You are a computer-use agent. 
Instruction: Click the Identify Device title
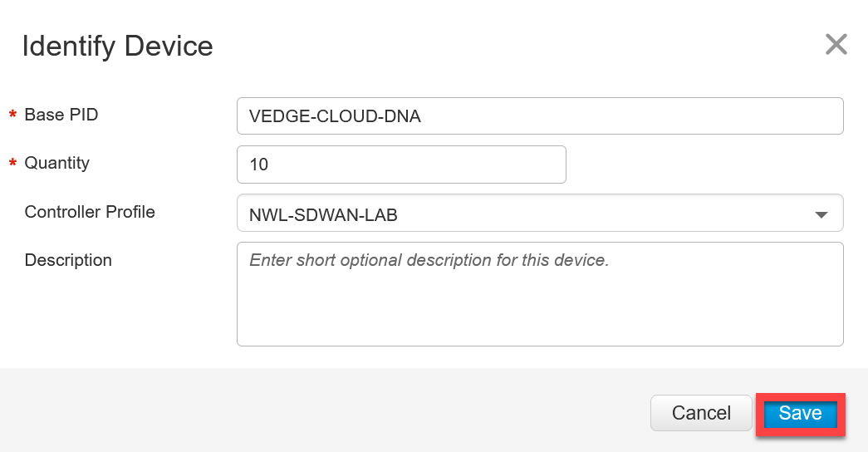click(117, 46)
